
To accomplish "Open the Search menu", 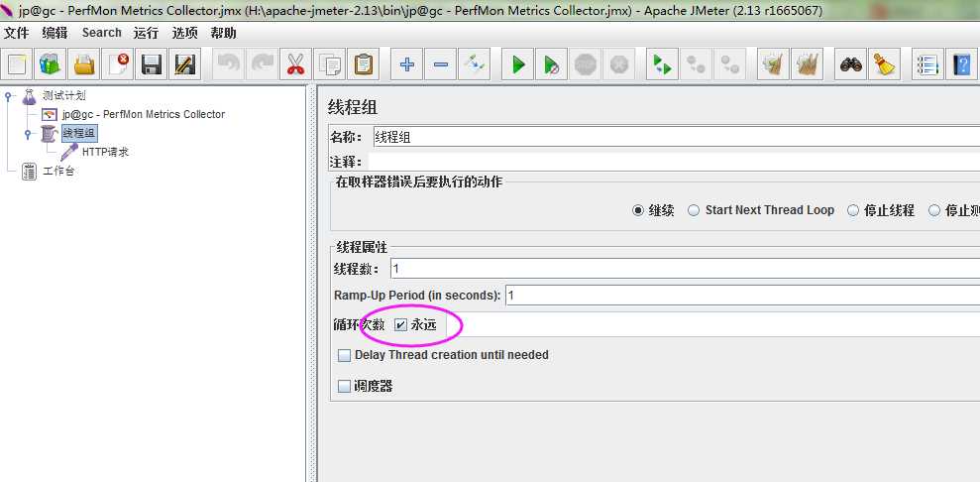I will pos(101,33).
